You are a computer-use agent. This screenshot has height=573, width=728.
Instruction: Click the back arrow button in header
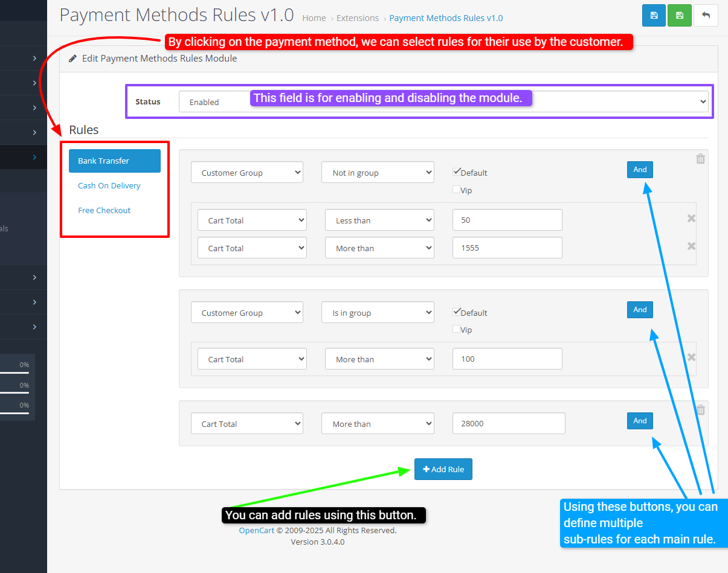coord(706,16)
